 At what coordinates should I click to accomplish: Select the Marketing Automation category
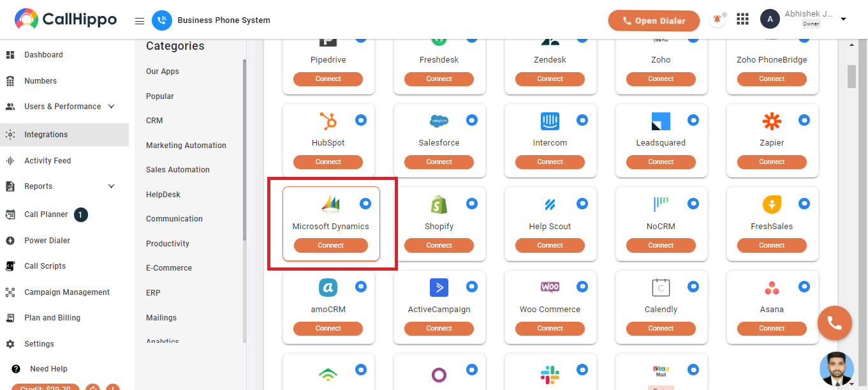pyautogui.click(x=186, y=146)
